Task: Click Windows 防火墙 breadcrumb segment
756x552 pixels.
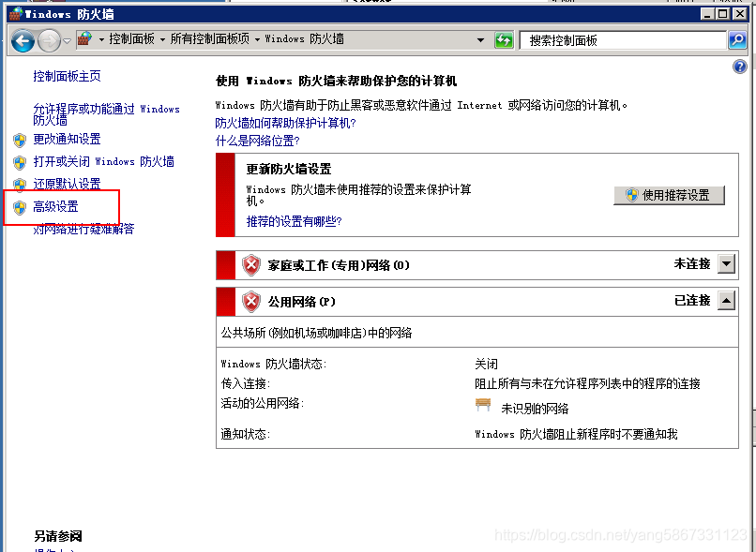Action: click(304, 38)
